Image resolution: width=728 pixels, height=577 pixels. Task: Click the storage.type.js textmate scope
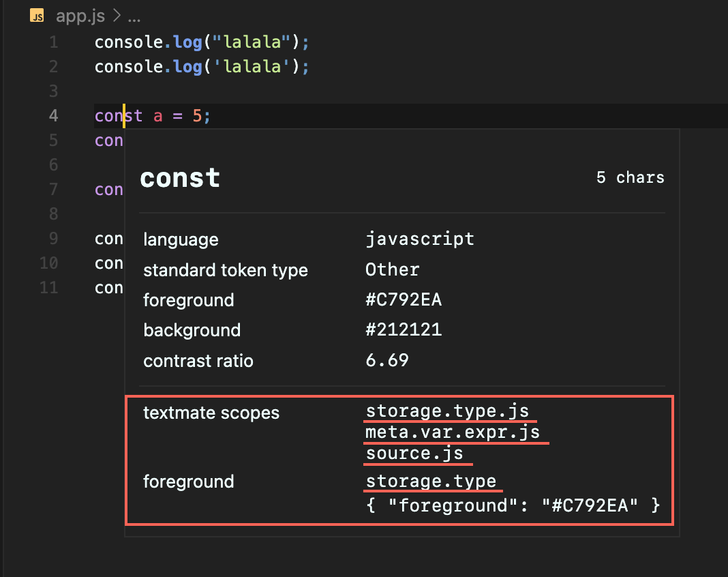pos(447,411)
